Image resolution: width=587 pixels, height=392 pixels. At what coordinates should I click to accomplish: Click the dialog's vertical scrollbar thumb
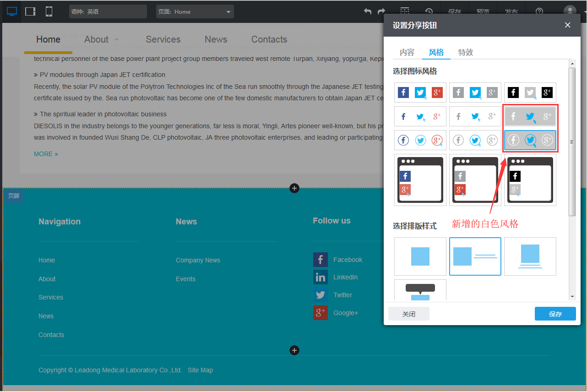572,142
